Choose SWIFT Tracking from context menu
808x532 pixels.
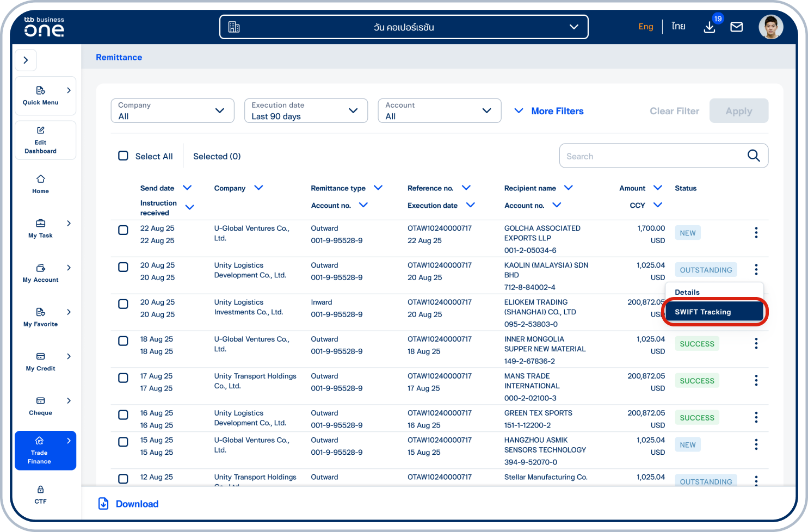pyautogui.click(x=714, y=312)
